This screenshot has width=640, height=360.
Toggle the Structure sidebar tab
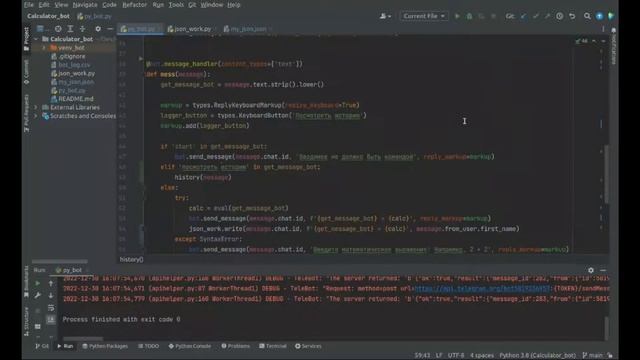pos(27,322)
